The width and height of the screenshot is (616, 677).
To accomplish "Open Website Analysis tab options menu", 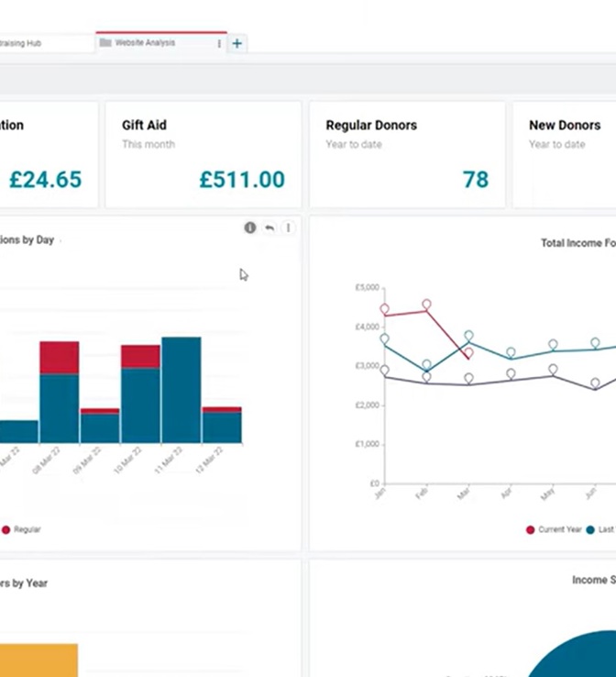I will [x=219, y=43].
